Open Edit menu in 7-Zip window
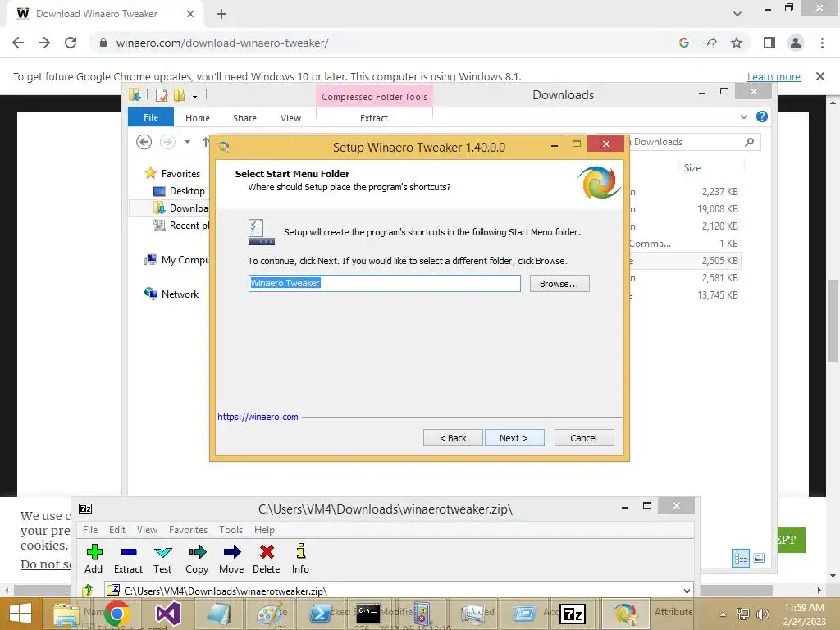The height and width of the screenshot is (630, 840). (117, 529)
